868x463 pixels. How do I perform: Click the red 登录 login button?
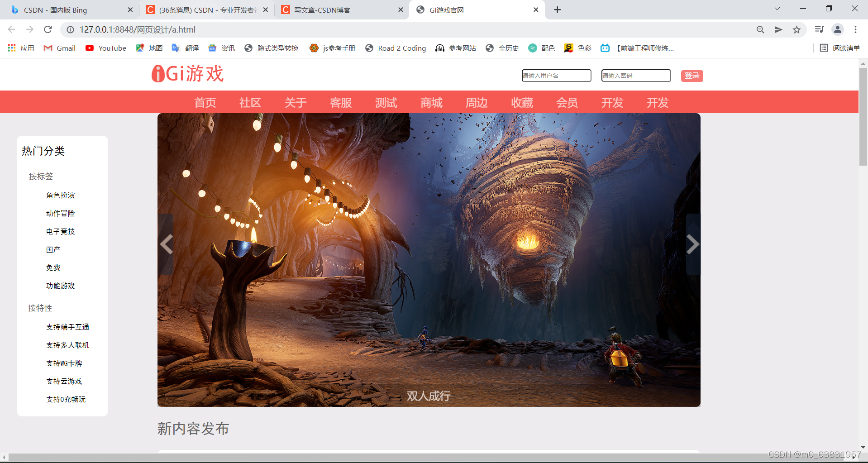[692, 76]
